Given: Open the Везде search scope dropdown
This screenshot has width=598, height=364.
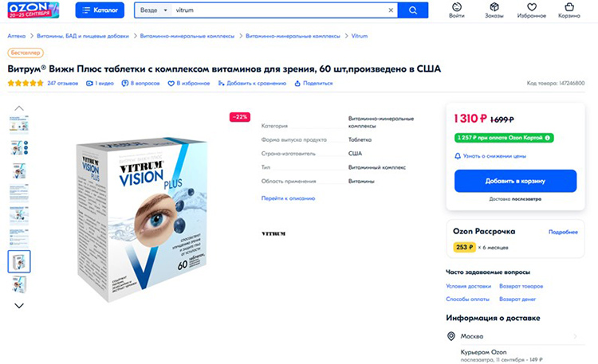Looking at the screenshot, I should 153,10.
